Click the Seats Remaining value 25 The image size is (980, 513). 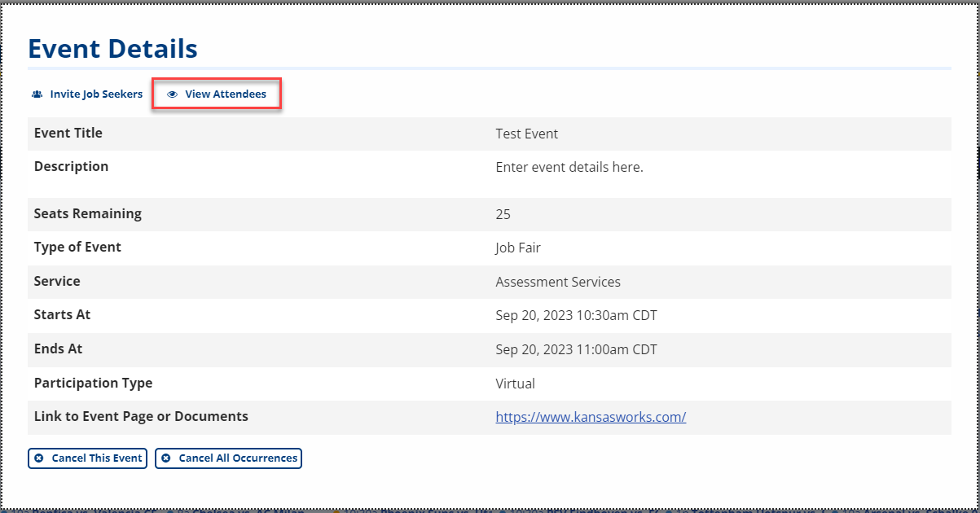click(x=503, y=214)
